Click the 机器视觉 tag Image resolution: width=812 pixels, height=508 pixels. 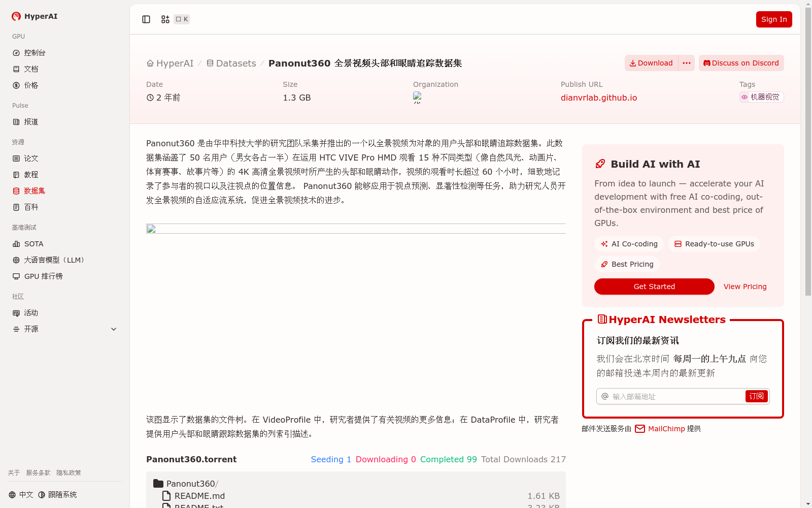761,97
